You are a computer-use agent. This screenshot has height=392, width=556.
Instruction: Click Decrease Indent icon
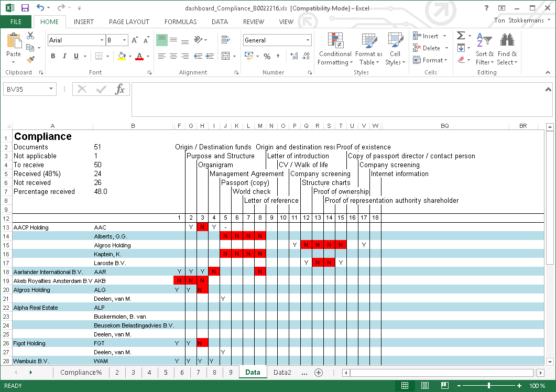[198, 56]
